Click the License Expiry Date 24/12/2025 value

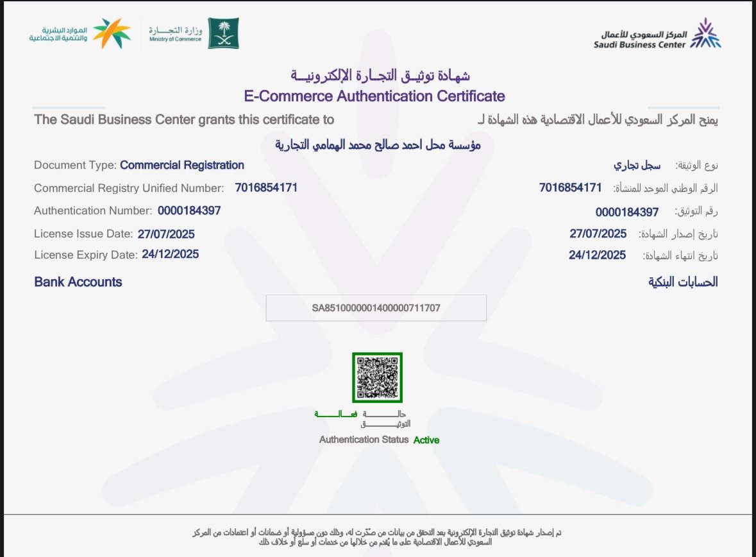(171, 254)
